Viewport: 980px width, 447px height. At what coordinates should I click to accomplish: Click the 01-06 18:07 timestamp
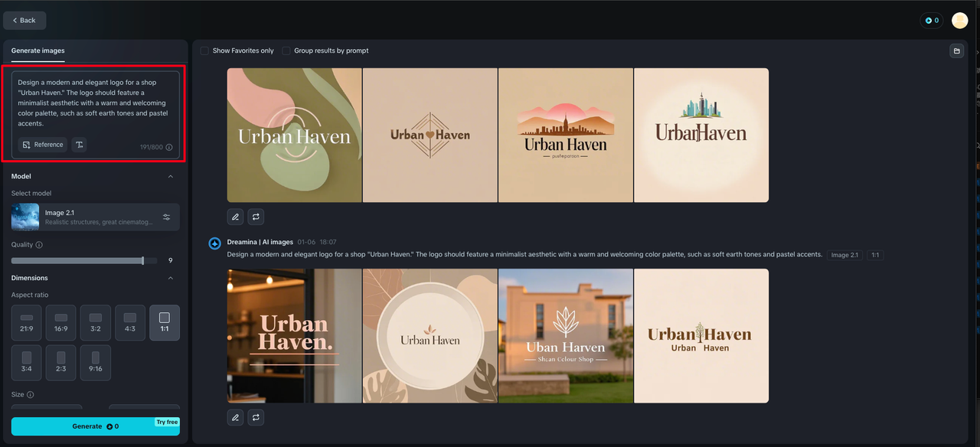[317, 242]
